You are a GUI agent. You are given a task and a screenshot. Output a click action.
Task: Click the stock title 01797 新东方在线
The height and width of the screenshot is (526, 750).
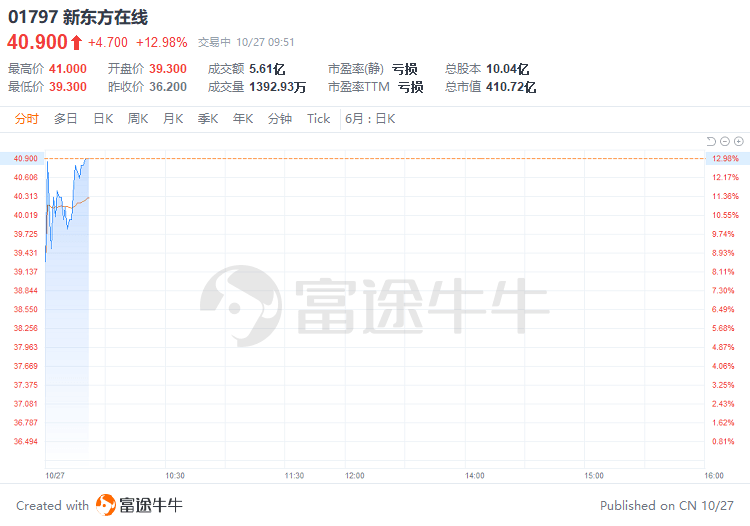click(x=78, y=17)
